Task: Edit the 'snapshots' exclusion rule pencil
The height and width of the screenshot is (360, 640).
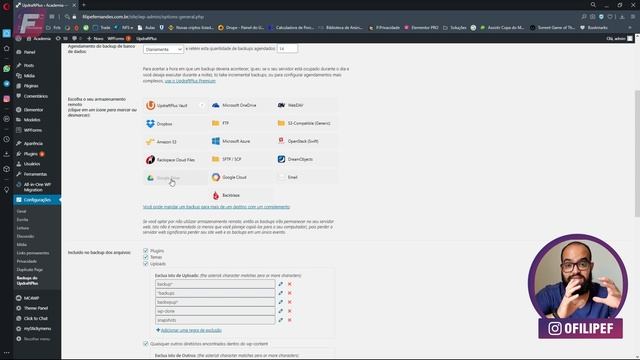Action: pyautogui.click(x=280, y=320)
